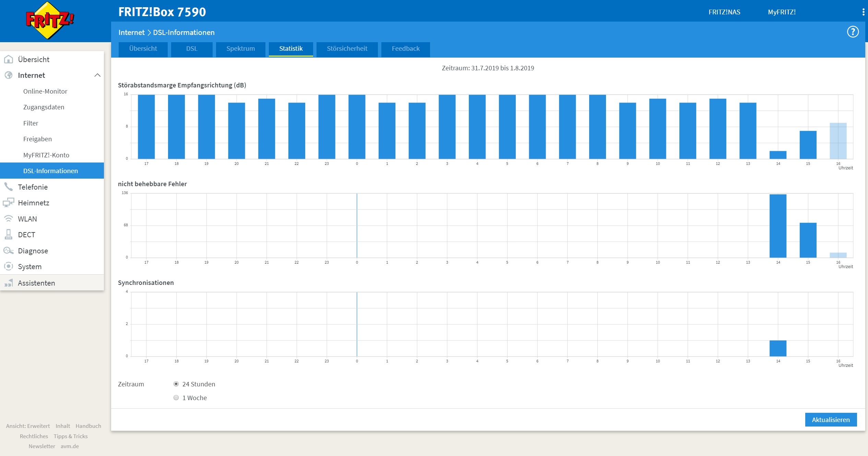
Task: Switch to the DSL tab
Action: [192, 49]
